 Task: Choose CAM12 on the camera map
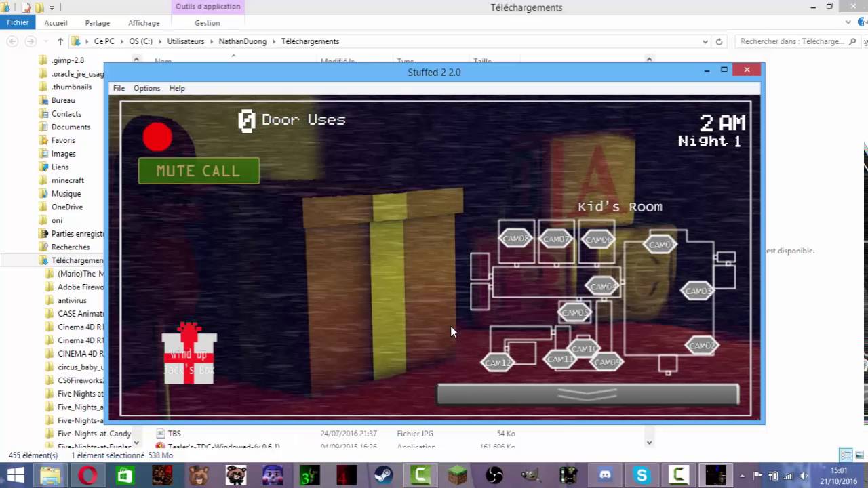497,363
